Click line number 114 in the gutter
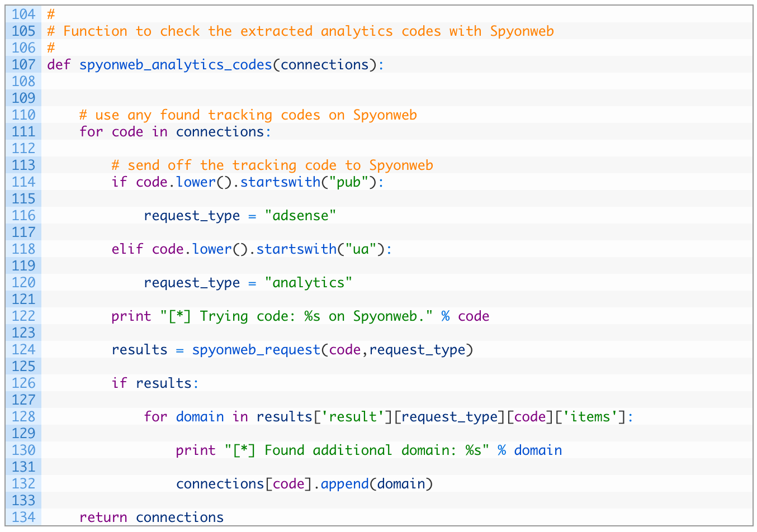The height and width of the screenshot is (532, 757). point(23,182)
